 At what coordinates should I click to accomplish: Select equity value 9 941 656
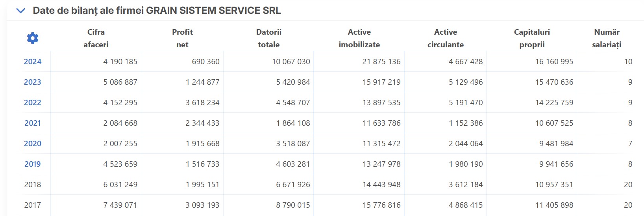pos(556,164)
